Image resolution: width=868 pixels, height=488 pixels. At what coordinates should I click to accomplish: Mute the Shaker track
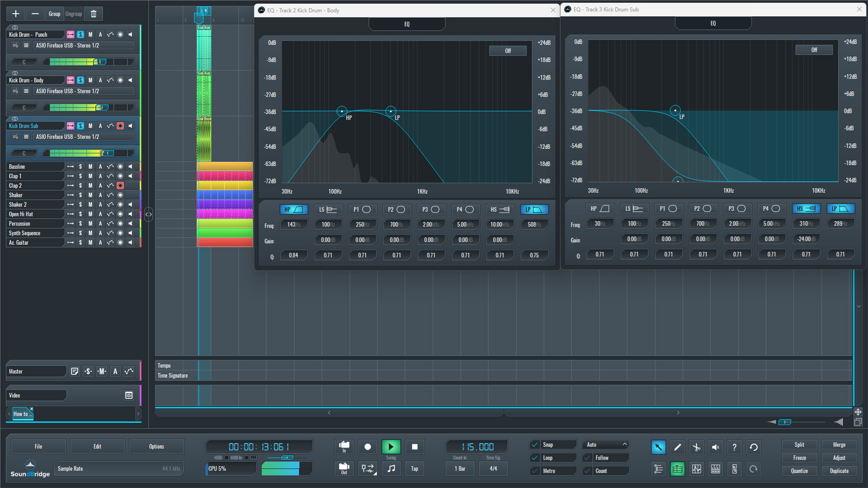[x=90, y=195]
